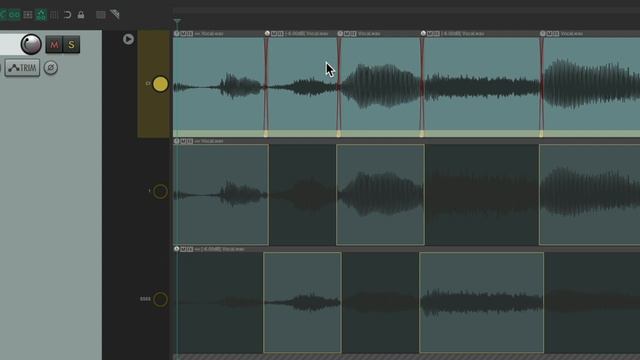Click the second crossfade's bottom handle
Screen dimensions: 640x360
[x=338, y=133]
